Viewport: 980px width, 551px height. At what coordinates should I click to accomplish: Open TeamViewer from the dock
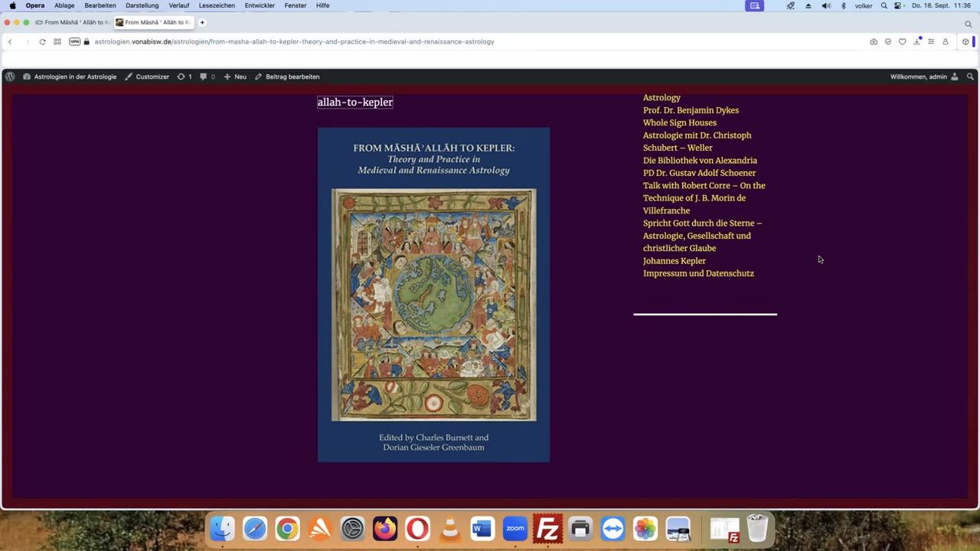612,528
